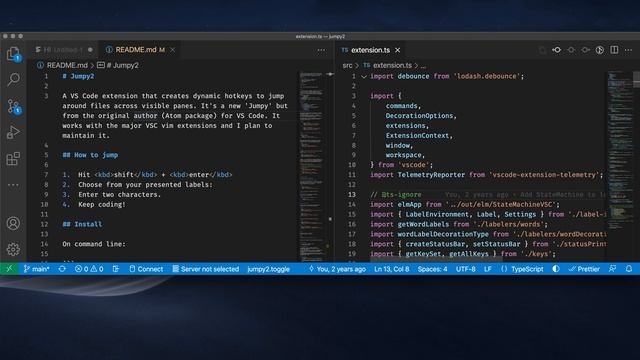Switch to the unsaved Untitled-1 tab
Image resolution: width=640 pixels, height=360 pixels.
click(x=63, y=50)
